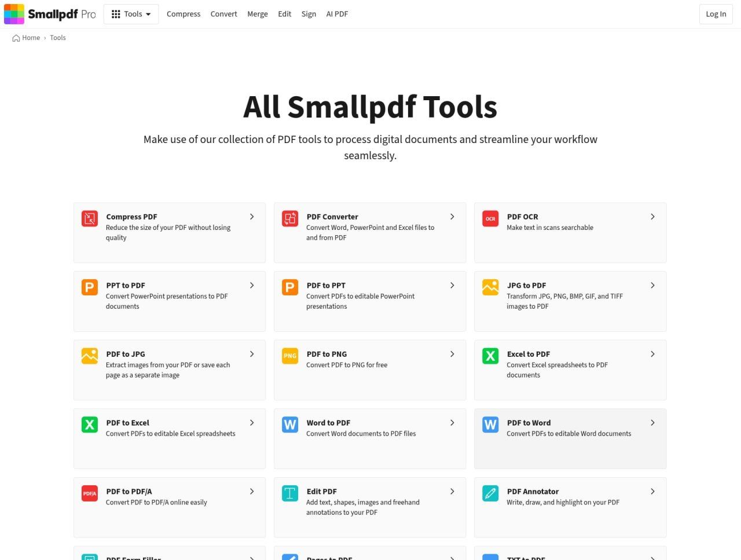741x560 pixels.
Task: Click the PDF to PNG icon
Action: pyautogui.click(x=290, y=356)
